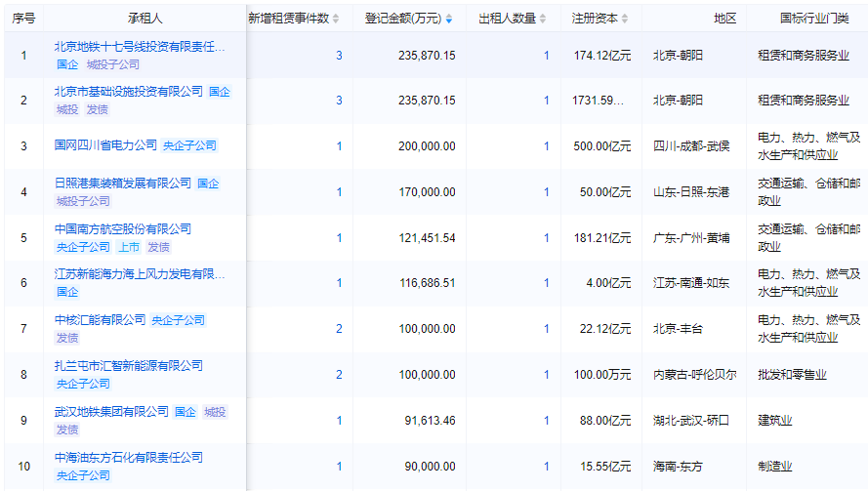The width and height of the screenshot is (868, 491).
Task: Click lessor count 1 for 日照港集装箱 row
Action: (x=547, y=192)
